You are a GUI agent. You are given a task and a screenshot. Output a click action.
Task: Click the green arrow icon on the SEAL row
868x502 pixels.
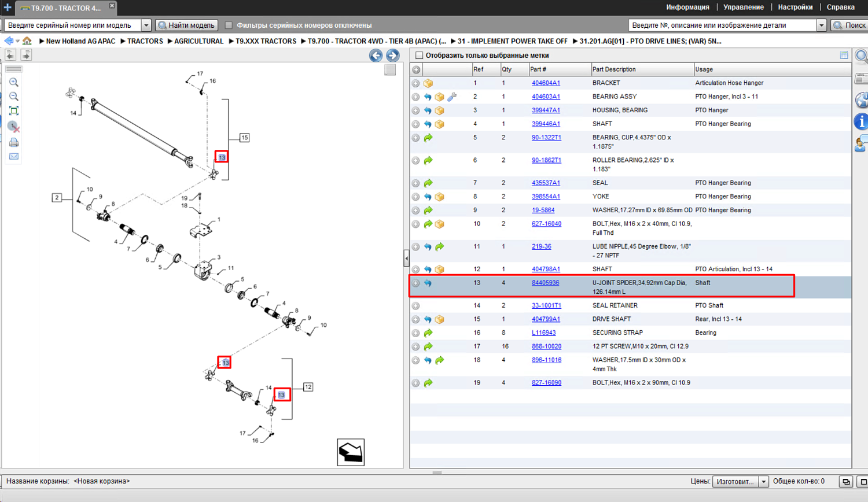point(428,183)
